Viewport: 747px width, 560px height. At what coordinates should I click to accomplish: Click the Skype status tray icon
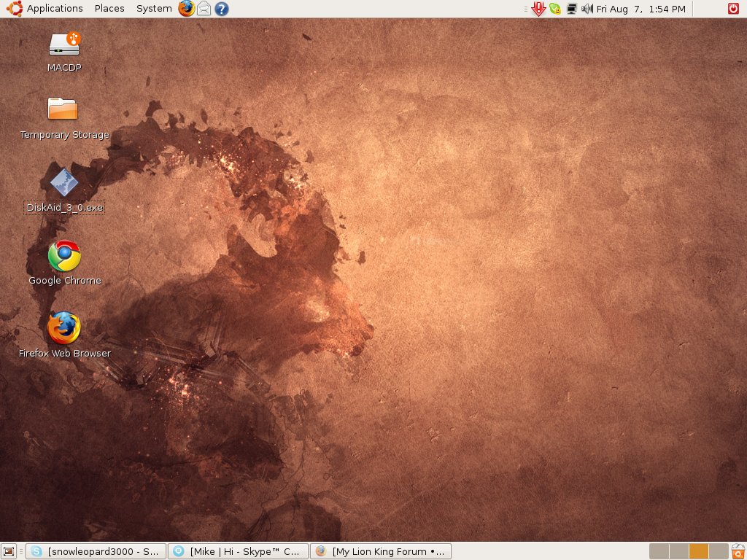(x=555, y=9)
